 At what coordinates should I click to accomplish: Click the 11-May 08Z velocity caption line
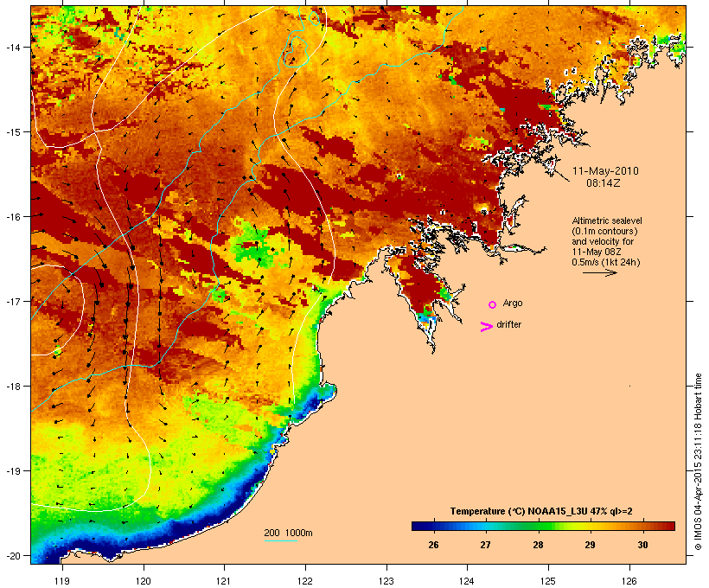(x=597, y=252)
